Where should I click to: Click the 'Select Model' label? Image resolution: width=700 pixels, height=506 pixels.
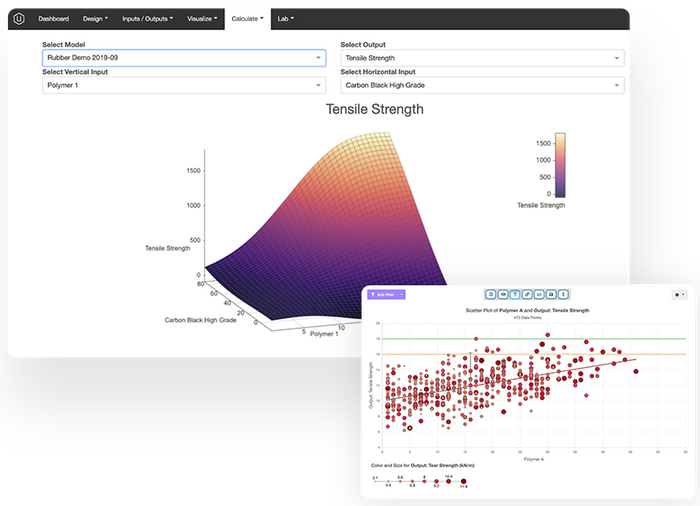[63, 45]
